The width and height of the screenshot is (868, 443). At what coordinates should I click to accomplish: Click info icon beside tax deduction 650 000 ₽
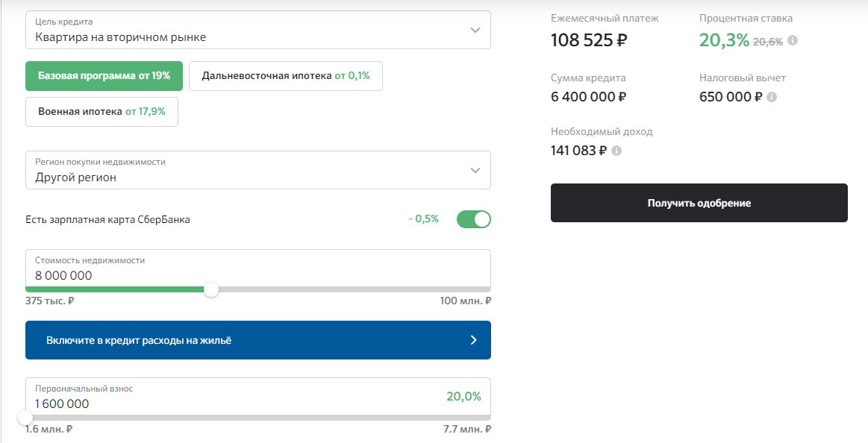[772, 98]
